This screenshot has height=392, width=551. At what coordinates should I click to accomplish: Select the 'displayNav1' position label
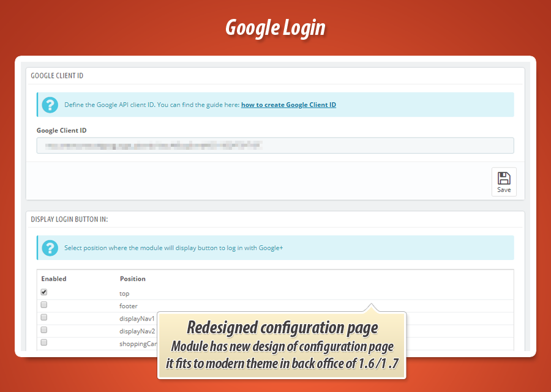137,319
